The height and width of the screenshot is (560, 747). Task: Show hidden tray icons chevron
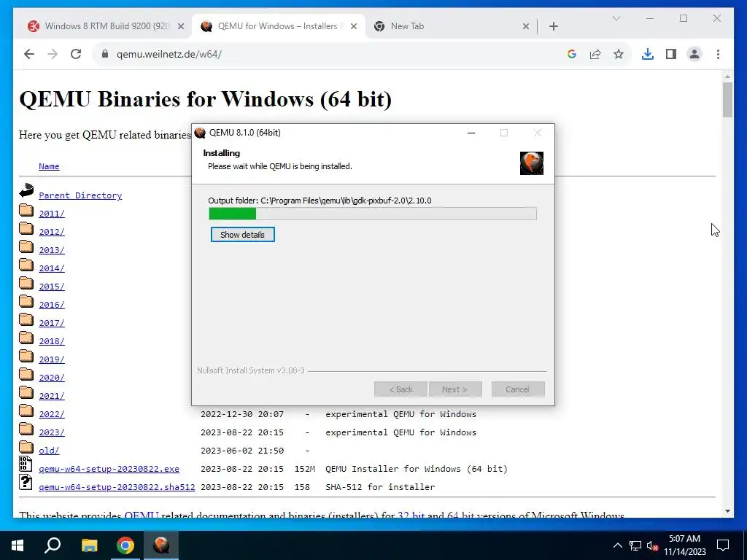(x=617, y=545)
